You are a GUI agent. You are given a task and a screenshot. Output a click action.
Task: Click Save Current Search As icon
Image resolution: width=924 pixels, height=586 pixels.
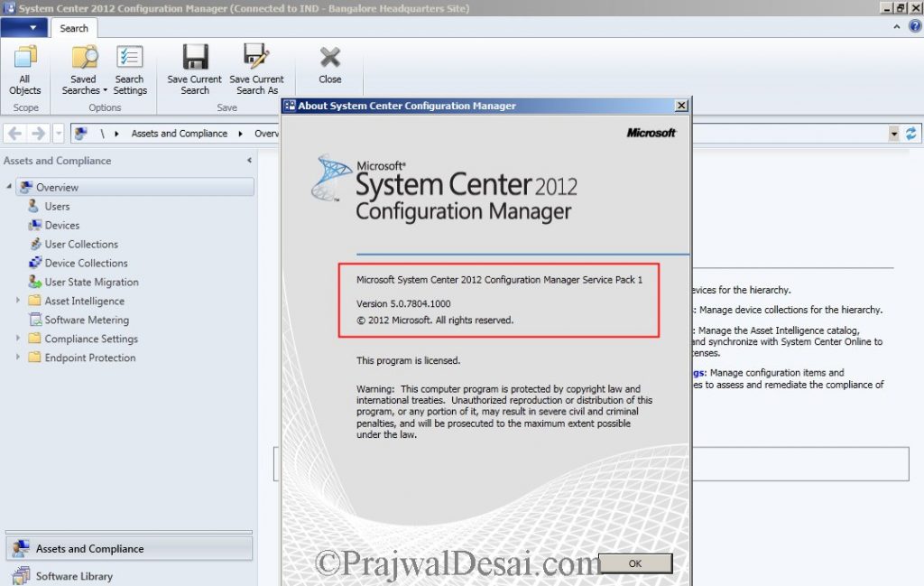pos(256,57)
